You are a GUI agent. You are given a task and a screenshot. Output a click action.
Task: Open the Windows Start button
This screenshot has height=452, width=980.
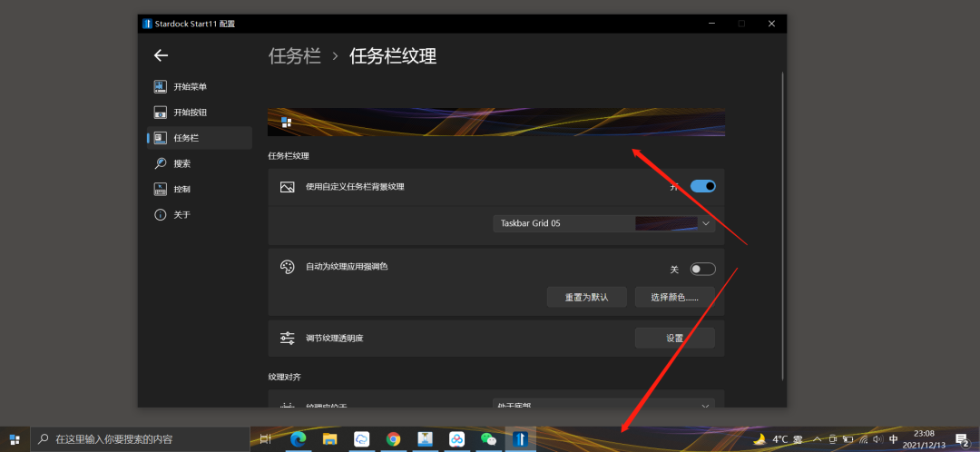pos(15,439)
